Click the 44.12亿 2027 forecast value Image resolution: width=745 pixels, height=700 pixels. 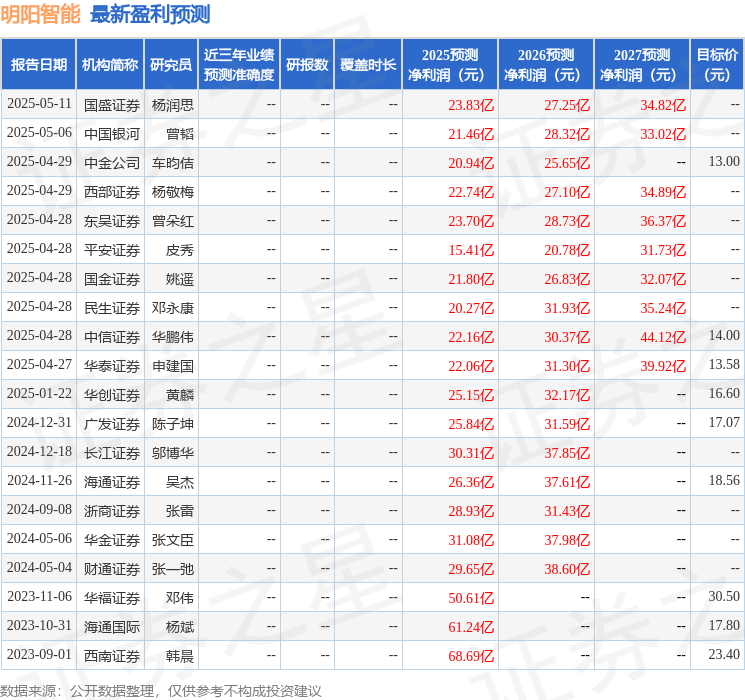[x=663, y=337]
